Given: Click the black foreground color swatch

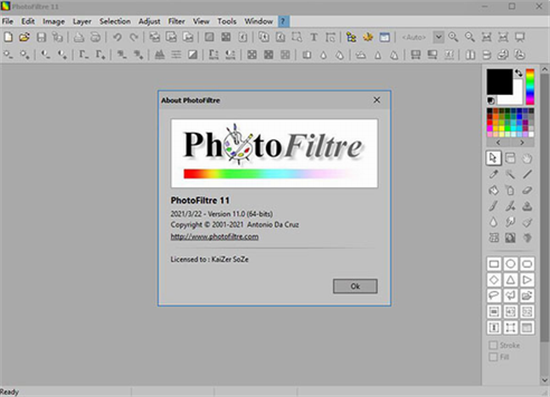Looking at the screenshot, I should 499,81.
